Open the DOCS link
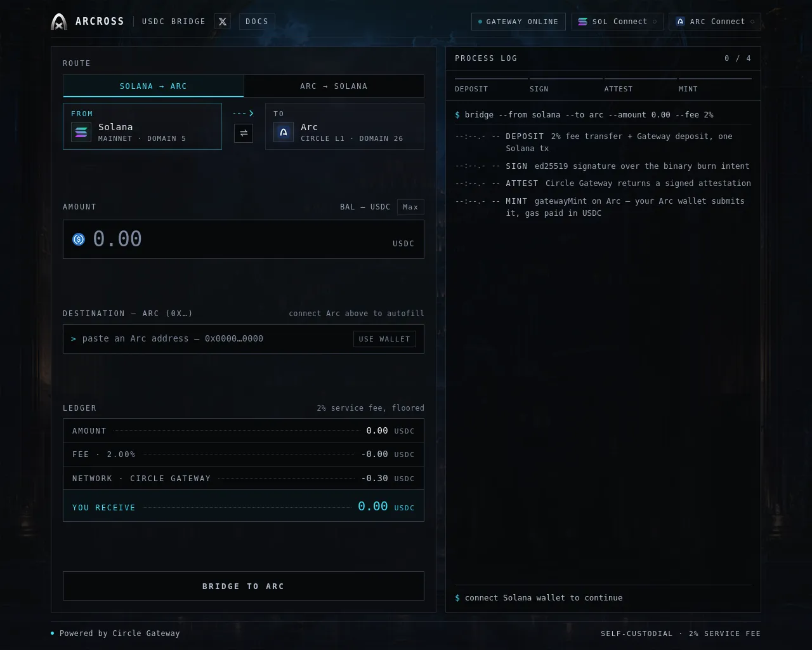 tap(257, 22)
